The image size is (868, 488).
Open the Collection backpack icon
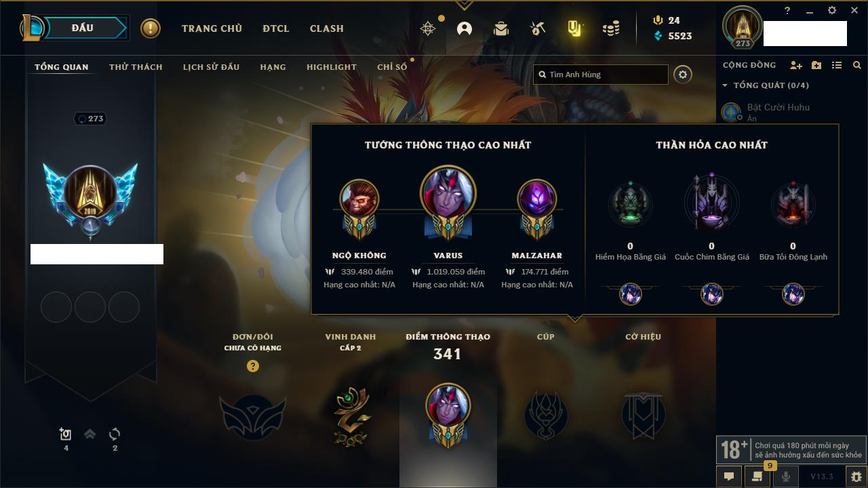click(501, 28)
